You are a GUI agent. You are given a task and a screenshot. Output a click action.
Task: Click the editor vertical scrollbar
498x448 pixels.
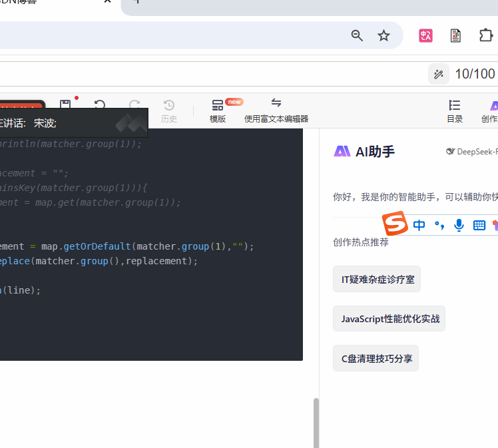316,423
